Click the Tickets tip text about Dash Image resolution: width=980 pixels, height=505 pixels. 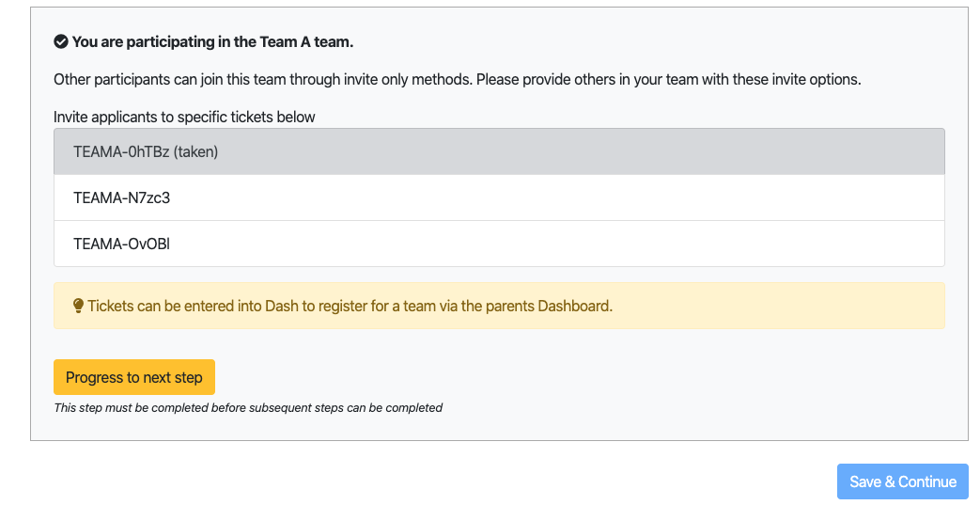tap(350, 306)
